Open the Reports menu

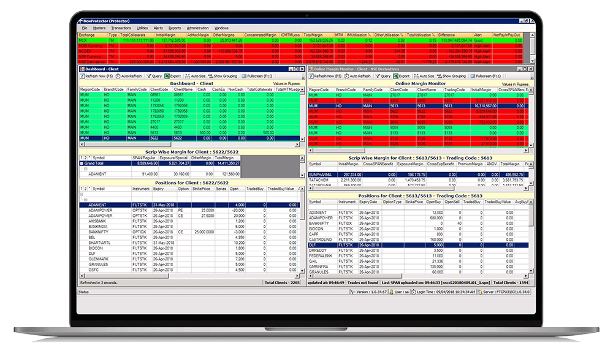pyautogui.click(x=174, y=28)
